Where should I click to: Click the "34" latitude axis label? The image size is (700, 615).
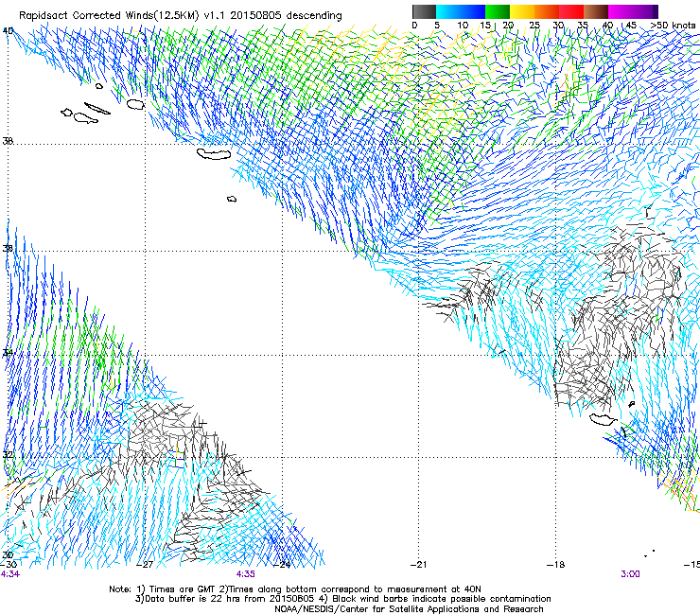click(8, 352)
